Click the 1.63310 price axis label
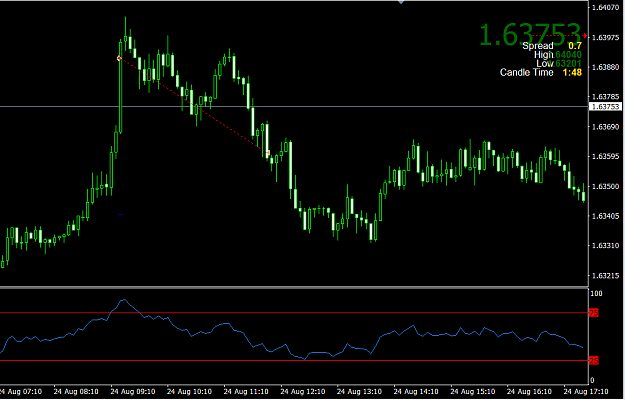This screenshot has height=400, width=625. 605,246
